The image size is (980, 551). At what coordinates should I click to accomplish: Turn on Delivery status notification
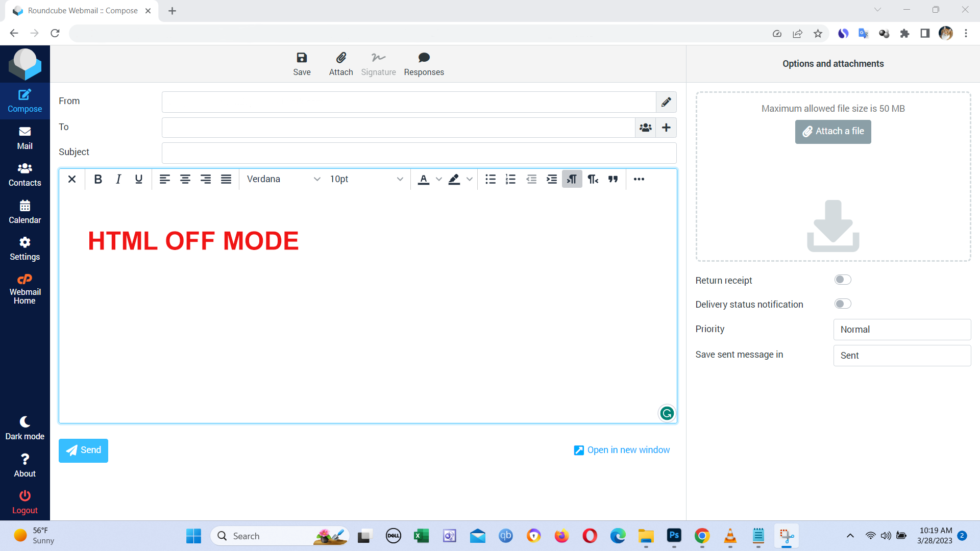(842, 304)
